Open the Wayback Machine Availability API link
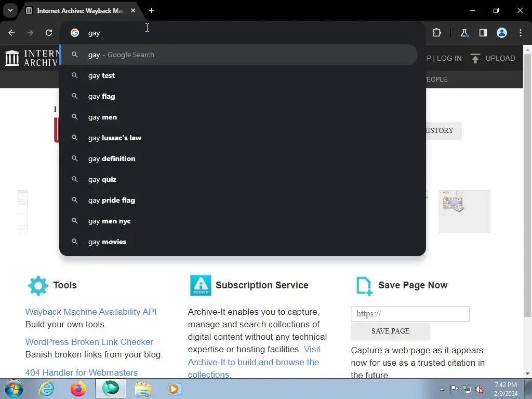The height and width of the screenshot is (399, 532). 91,312
